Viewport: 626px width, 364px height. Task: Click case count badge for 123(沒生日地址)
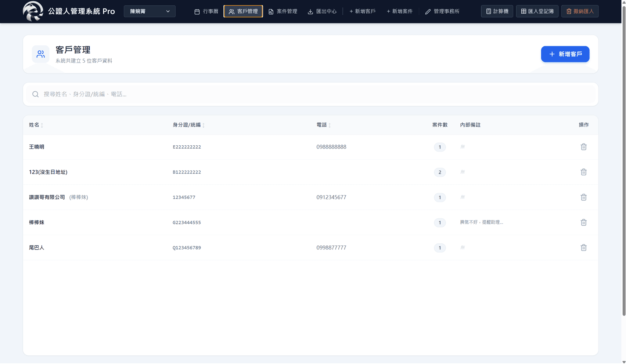[440, 172]
